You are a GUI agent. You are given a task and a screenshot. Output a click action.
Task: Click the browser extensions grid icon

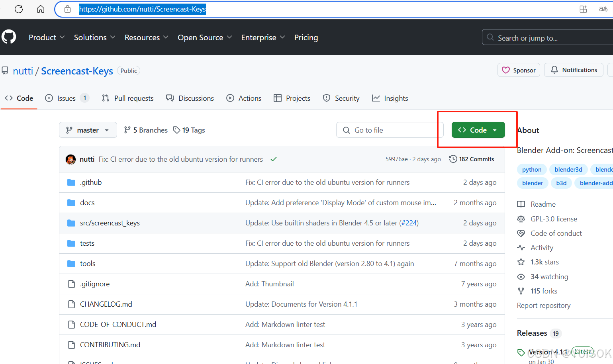[584, 9]
